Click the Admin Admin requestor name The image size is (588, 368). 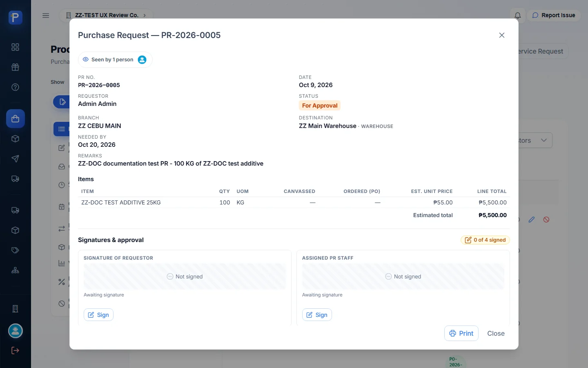click(97, 104)
